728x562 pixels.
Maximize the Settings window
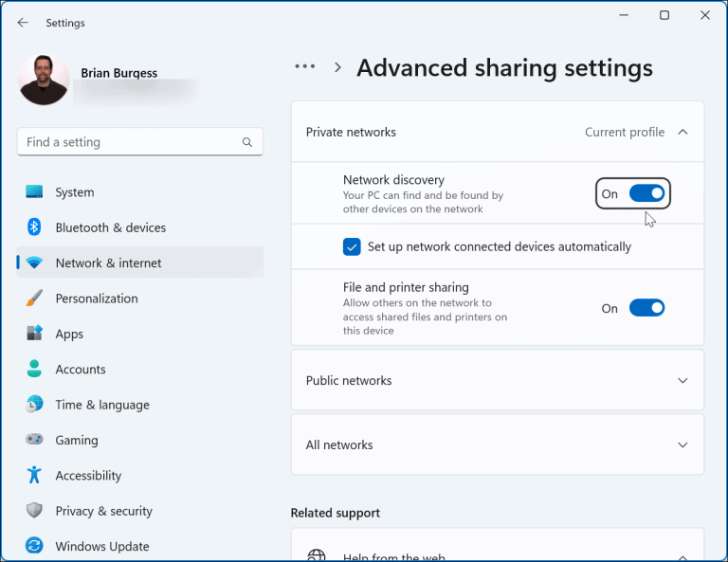pyautogui.click(x=664, y=15)
